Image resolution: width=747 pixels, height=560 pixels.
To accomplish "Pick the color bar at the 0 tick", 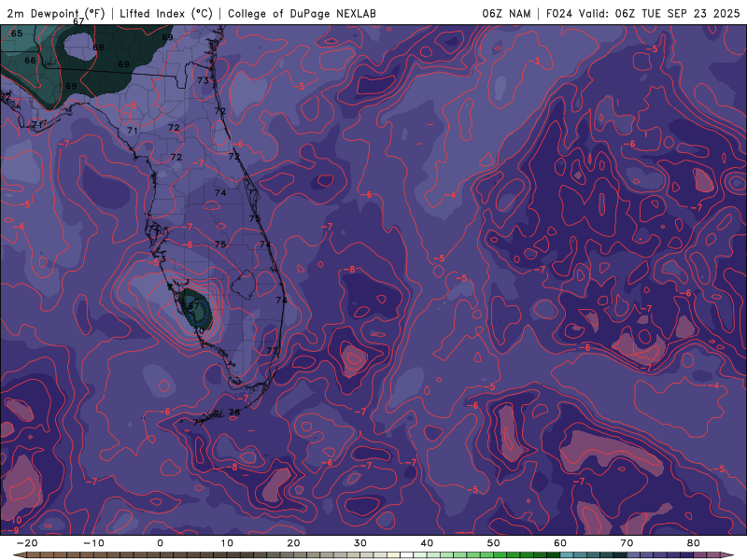I will pos(160,554).
